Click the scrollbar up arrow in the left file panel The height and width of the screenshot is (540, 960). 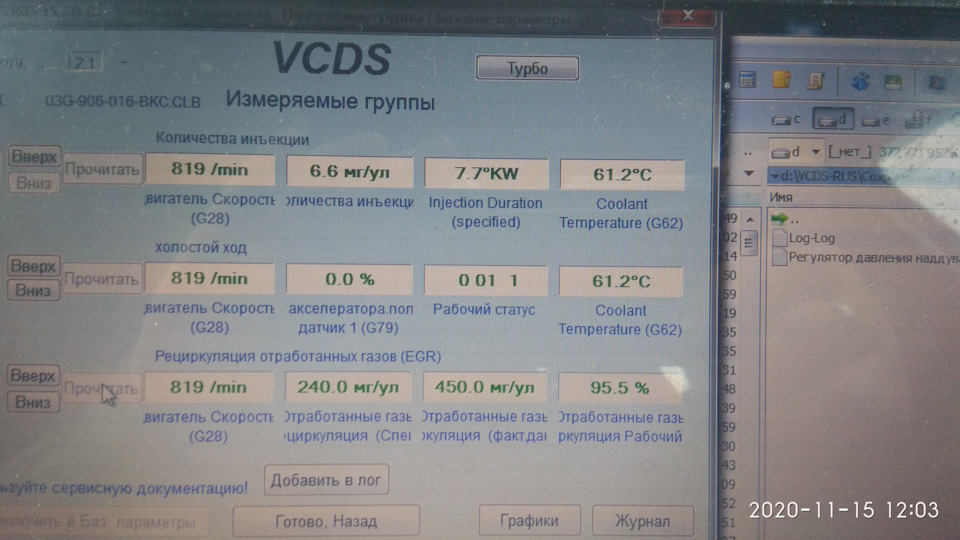(749, 219)
